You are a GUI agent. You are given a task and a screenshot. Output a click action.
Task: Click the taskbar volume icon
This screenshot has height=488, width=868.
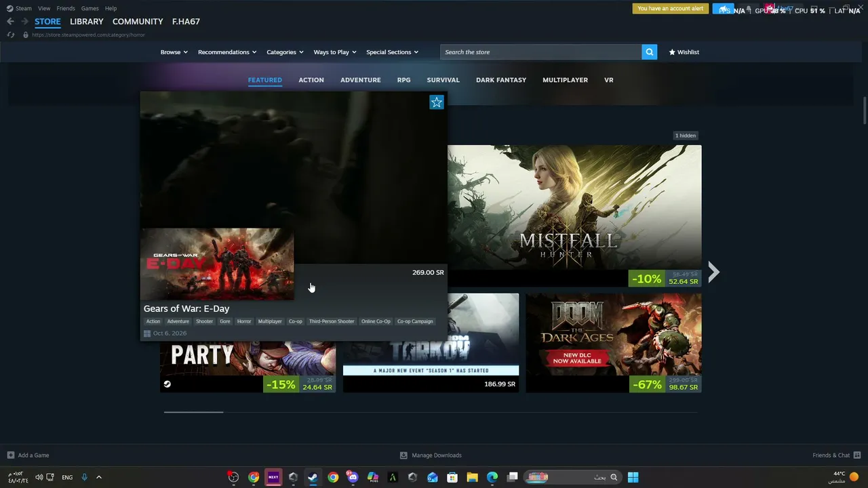click(x=39, y=477)
